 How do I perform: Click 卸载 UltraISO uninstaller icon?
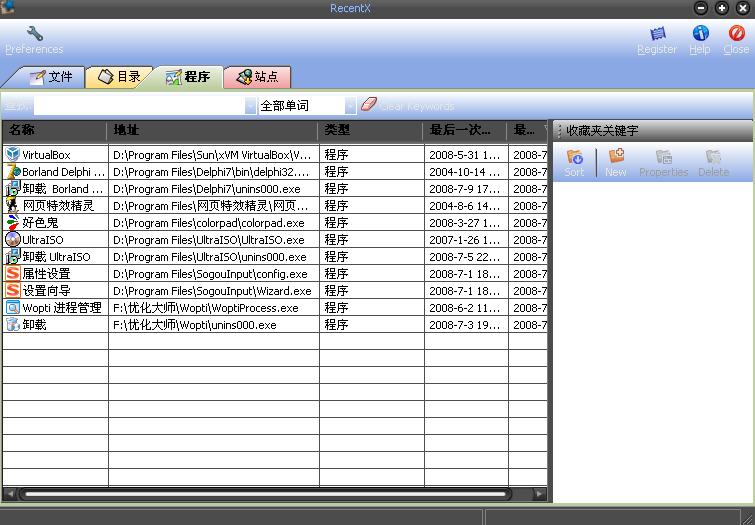click(x=13, y=256)
